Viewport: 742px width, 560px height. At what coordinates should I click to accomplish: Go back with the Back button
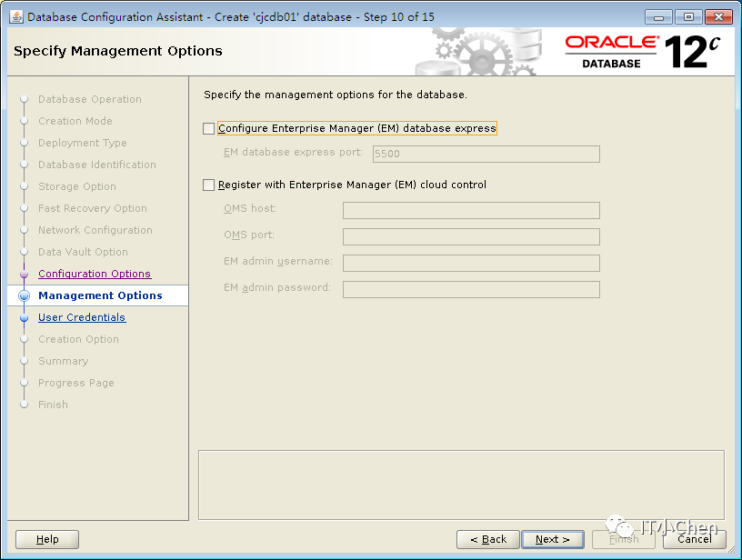click(x=488, y=539)
